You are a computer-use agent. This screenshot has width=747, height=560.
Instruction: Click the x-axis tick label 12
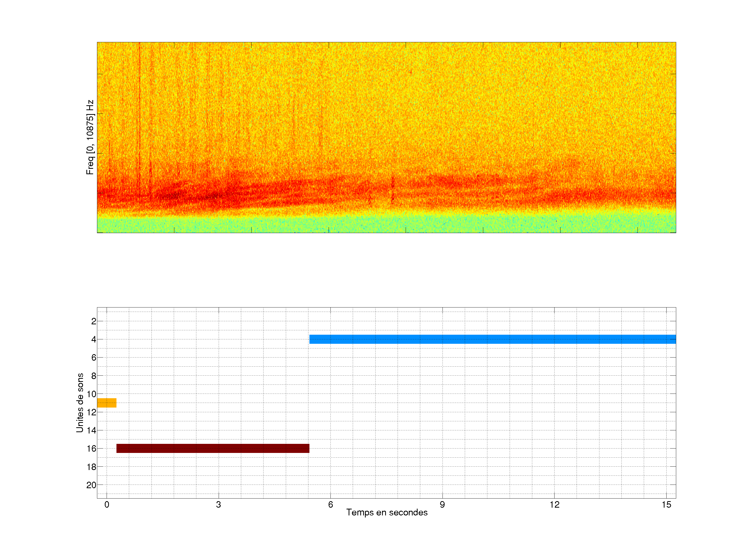point(554,505)
